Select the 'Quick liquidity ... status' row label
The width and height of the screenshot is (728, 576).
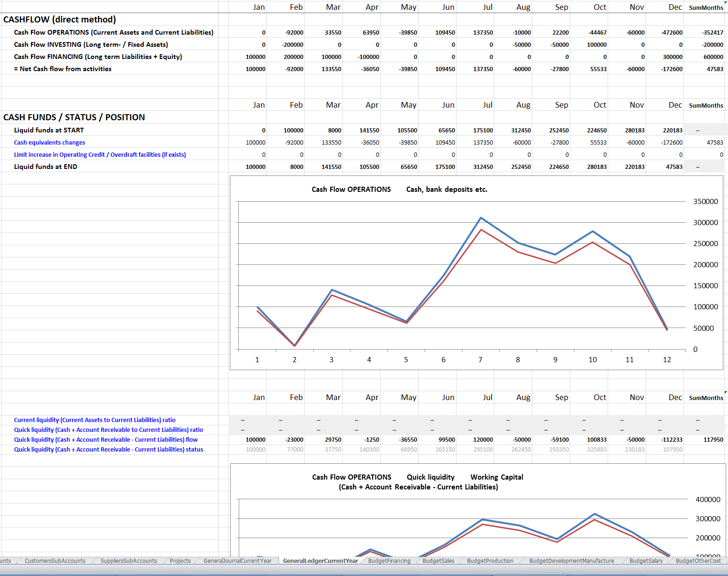(109, 450)
